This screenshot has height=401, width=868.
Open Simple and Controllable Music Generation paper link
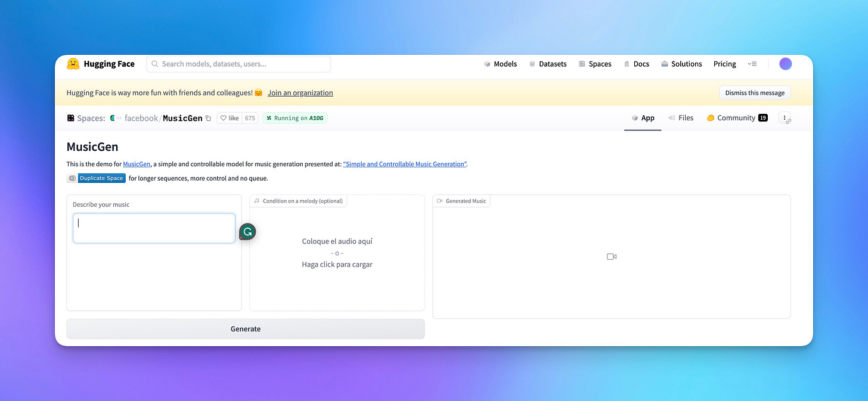click(x=405, y=164)
